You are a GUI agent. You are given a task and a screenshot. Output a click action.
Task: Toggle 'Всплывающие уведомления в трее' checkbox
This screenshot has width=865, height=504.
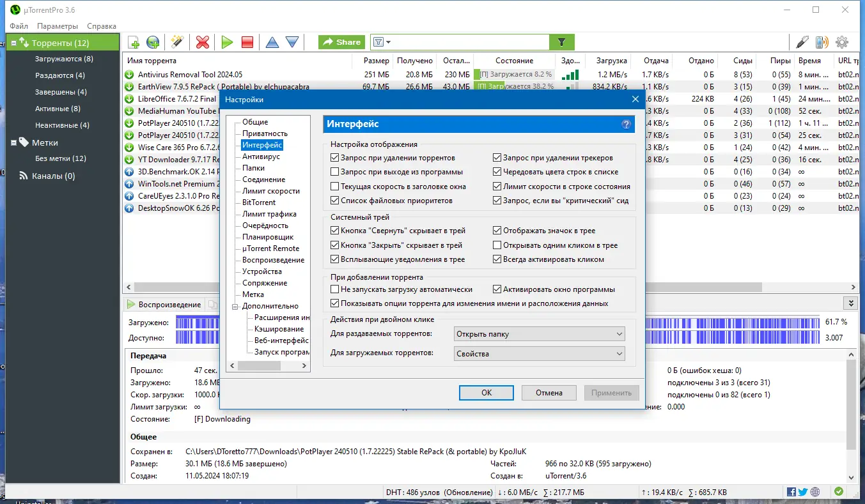335,259
